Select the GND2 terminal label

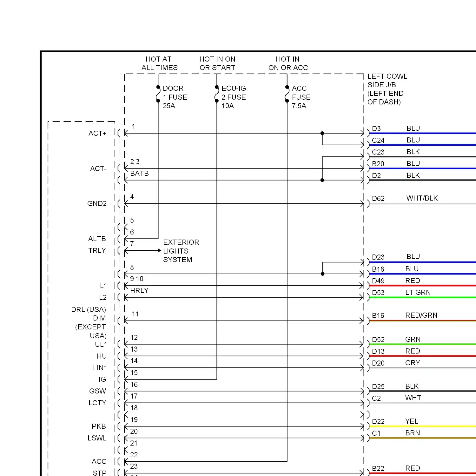point(97,203)
